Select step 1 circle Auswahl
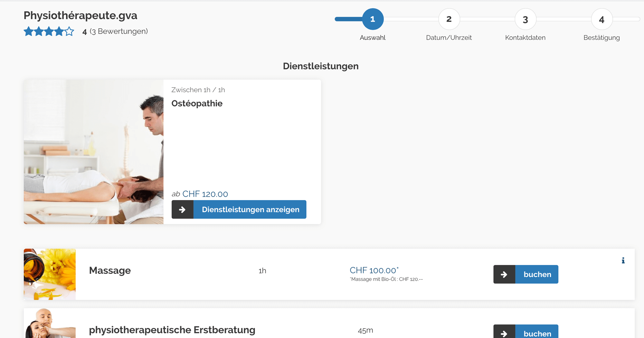This screenshot has height=338, width=644. (373, 19)
